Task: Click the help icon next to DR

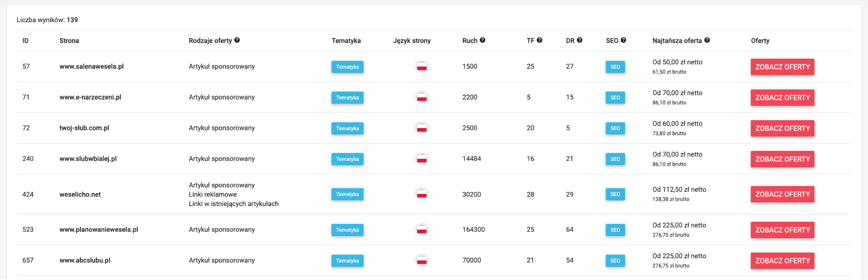Action: (579, 40)
